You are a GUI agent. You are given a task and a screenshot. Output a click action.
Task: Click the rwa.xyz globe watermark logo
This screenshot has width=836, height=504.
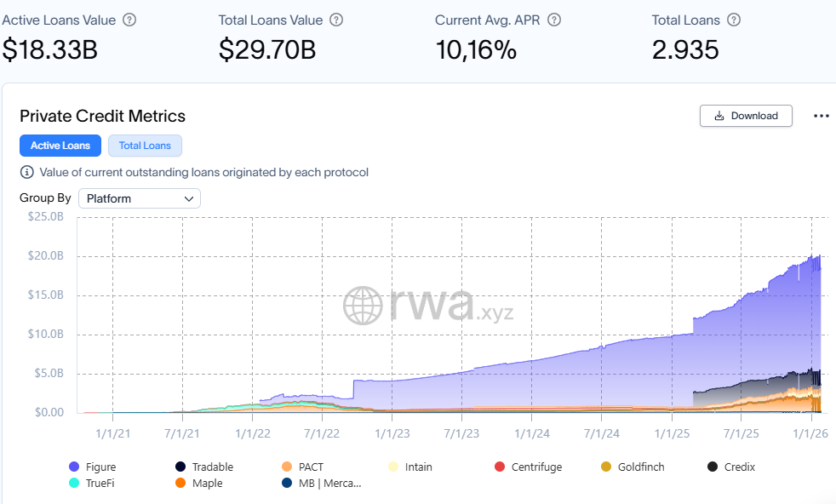coord(363,305)
